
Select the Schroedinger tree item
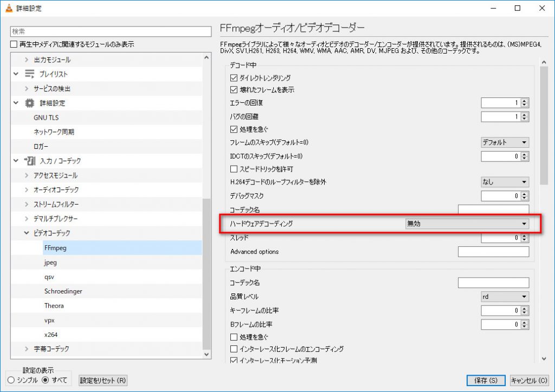point(63,291)
